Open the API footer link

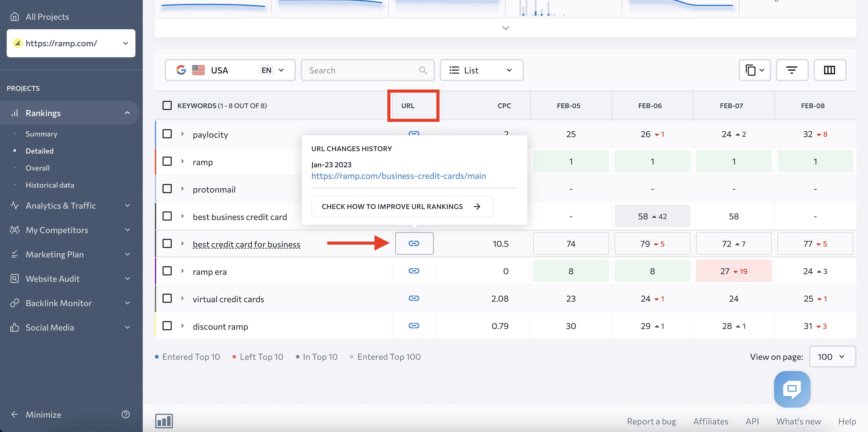[x=752, y=421]
